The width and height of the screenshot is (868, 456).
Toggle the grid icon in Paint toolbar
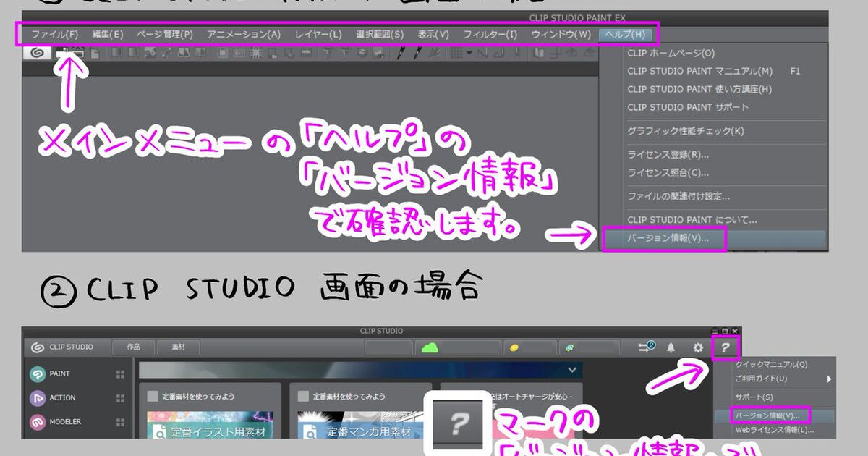coord(456,52)
